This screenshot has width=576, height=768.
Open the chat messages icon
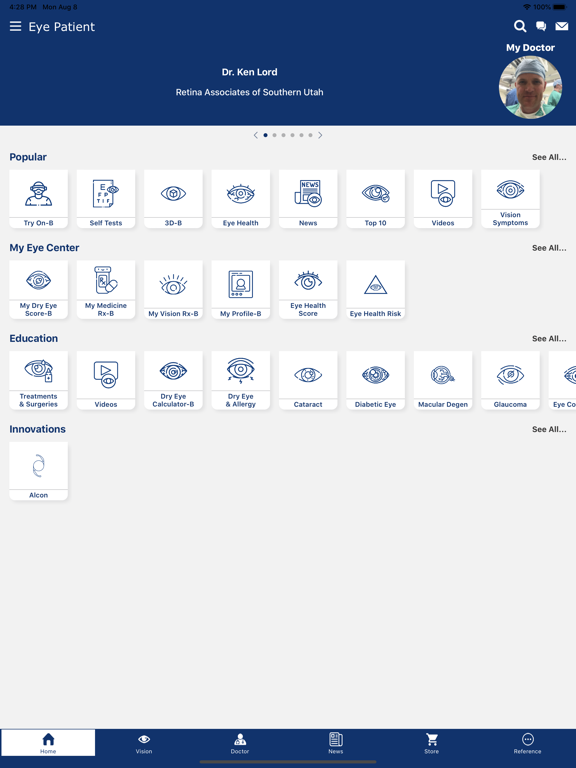pyautogui.click(x=541, y=26)
